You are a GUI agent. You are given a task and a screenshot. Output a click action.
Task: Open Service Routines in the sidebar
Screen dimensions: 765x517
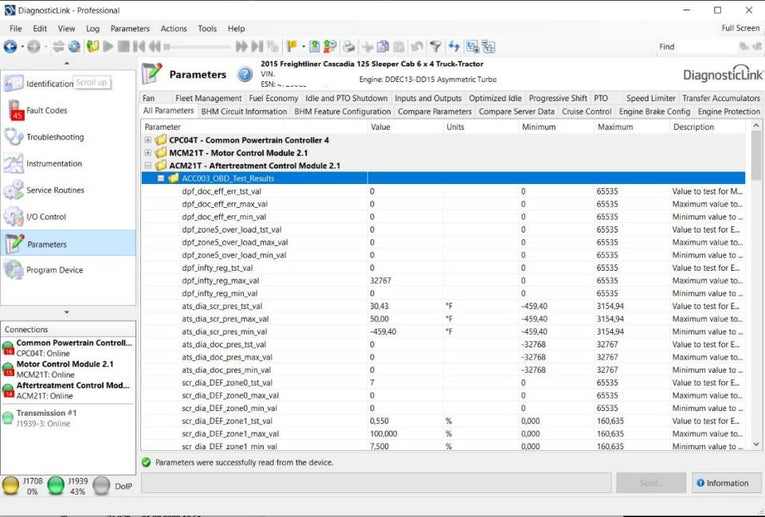point(54,190)
